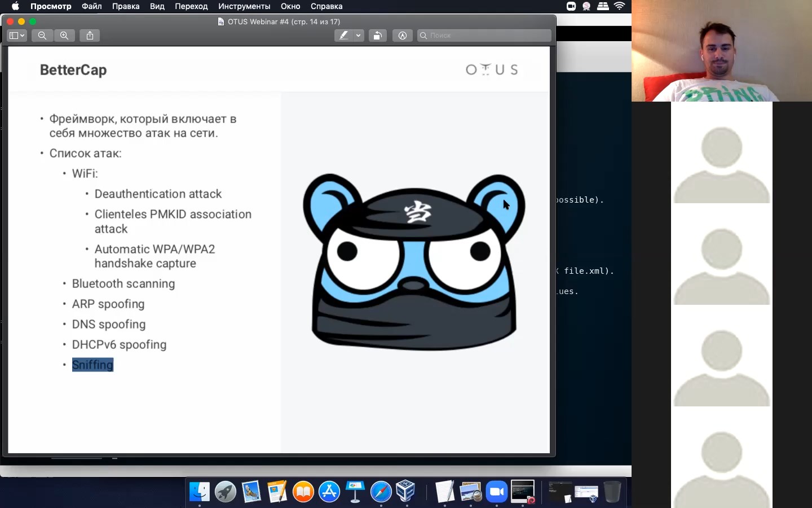Click the ARP spoofing bullet
This screenshot has width=812, height=508.
pos(108,304)
